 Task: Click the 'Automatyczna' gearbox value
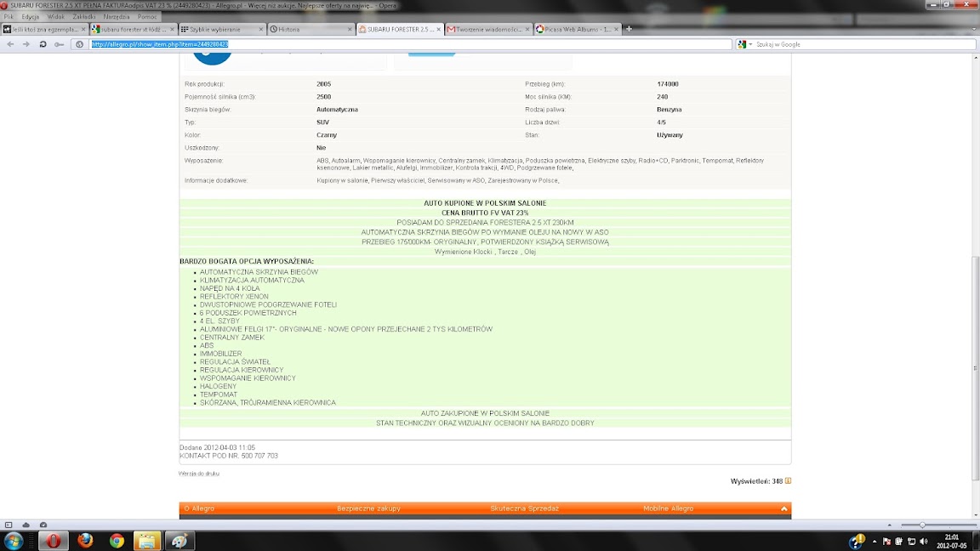[x=337, y=110]
